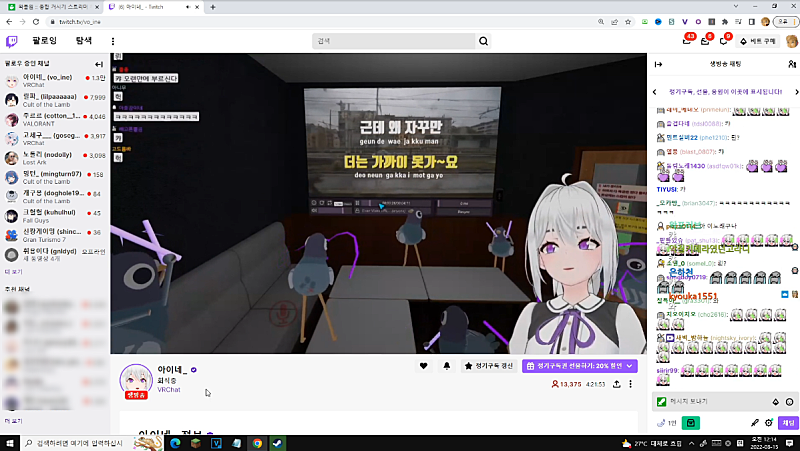The height and width of the screenshot is (451, 800).
Task: Open the VRChat category link
Action: click(x=169, y=390)
